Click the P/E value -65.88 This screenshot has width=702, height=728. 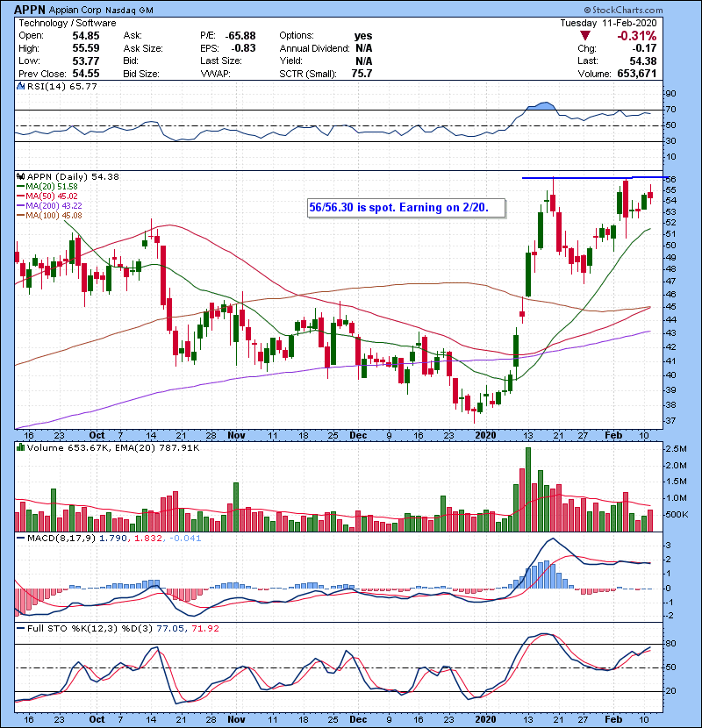(240, 36)
